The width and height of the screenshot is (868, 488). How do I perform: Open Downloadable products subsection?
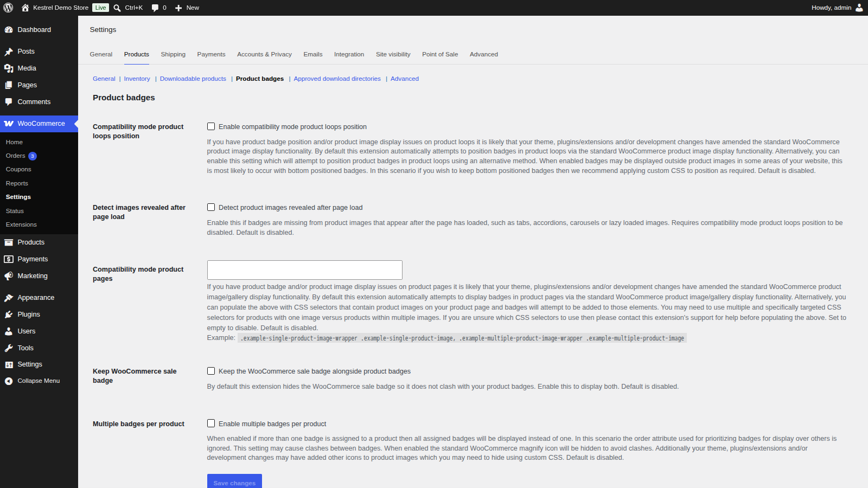tap(193, 79)
